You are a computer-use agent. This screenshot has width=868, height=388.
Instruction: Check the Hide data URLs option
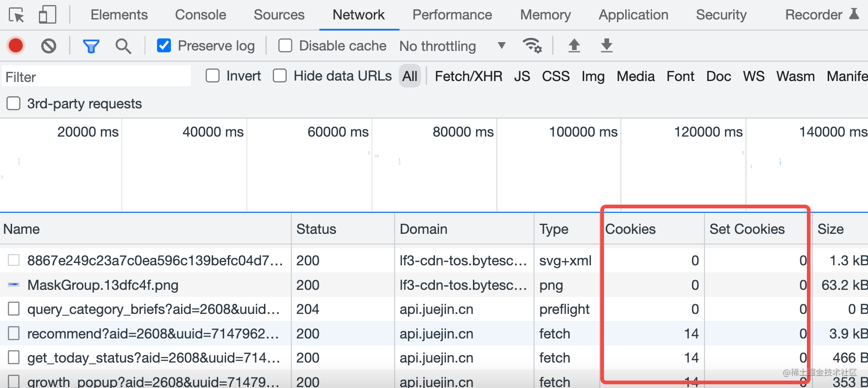point(280,76)
